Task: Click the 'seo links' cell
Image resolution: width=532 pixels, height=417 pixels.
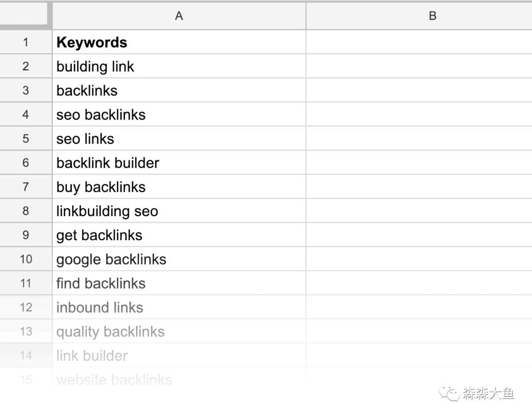Action: tap(179, 139)
